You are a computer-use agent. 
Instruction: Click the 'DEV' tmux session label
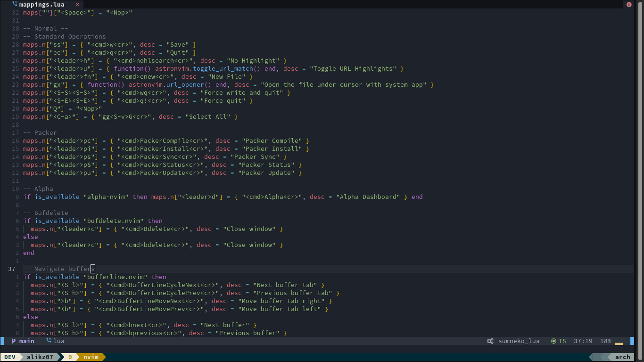pyautogui.click(x=10, y=357)
